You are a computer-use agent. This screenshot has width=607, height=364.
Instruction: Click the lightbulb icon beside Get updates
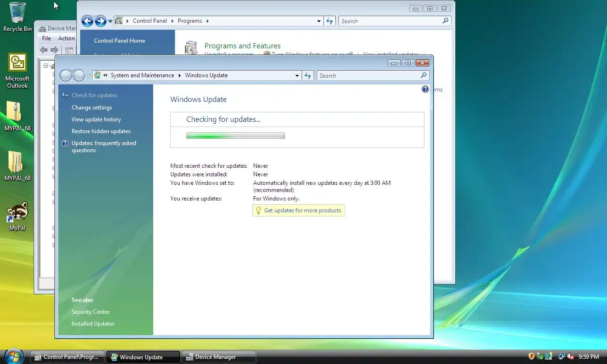(x=258, y=210)
